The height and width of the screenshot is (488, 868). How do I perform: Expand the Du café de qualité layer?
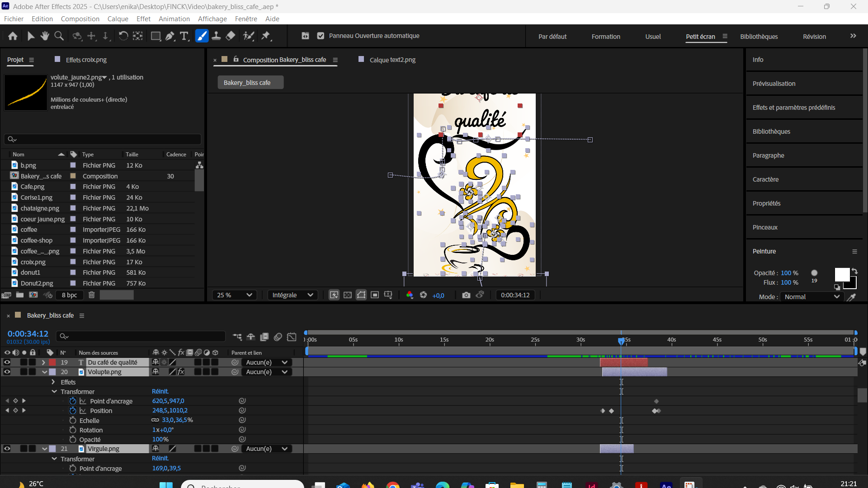click(x=43, y=362)
